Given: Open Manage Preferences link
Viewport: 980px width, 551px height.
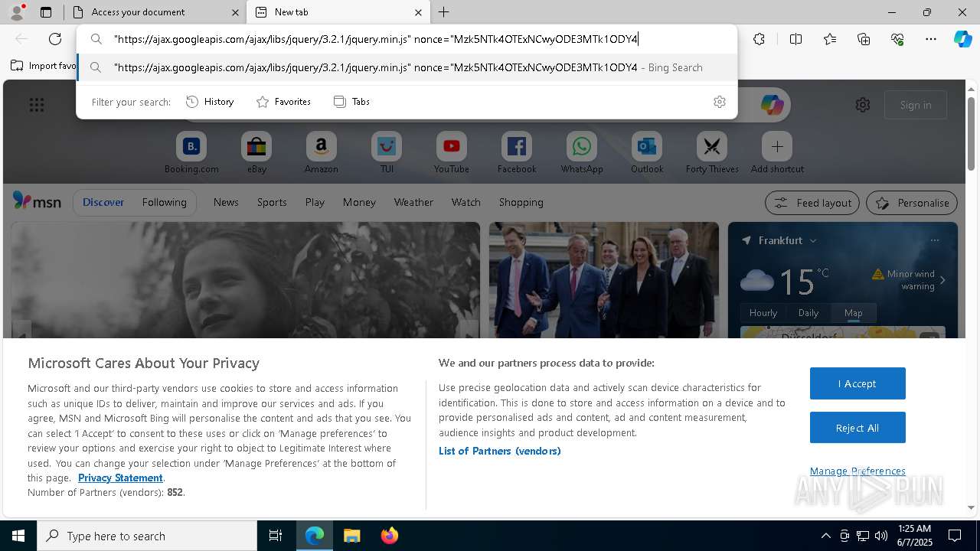Looking at the screenshot, I should pyautogui.click(x=857, y=471).
